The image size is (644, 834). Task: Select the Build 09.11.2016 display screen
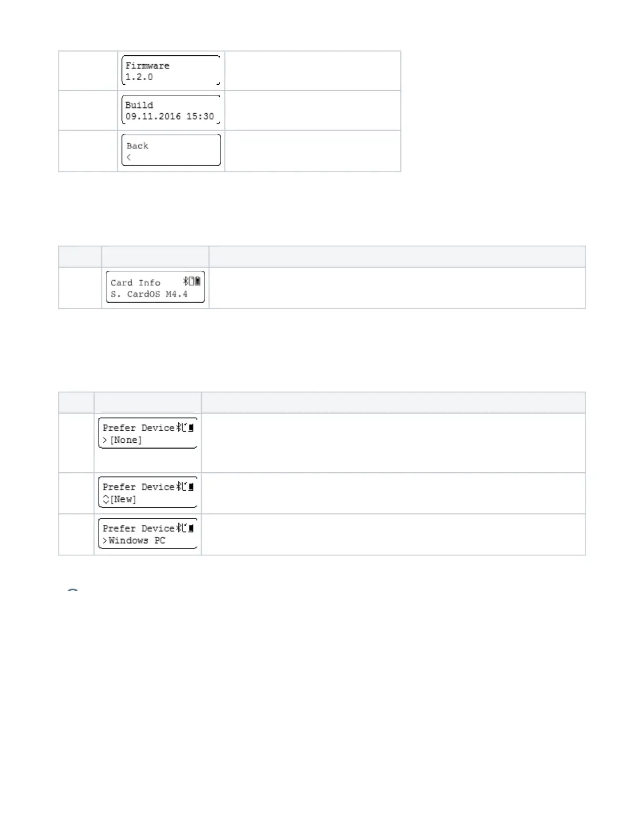[171, 110]
